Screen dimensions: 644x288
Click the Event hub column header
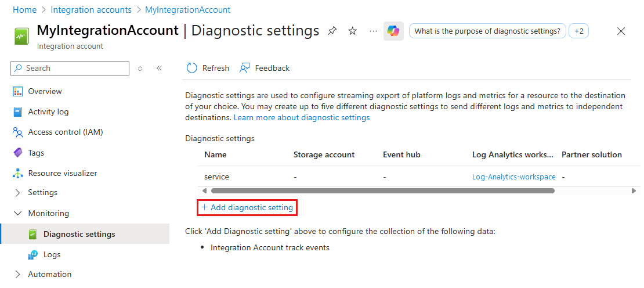click(x=401, y=154)
